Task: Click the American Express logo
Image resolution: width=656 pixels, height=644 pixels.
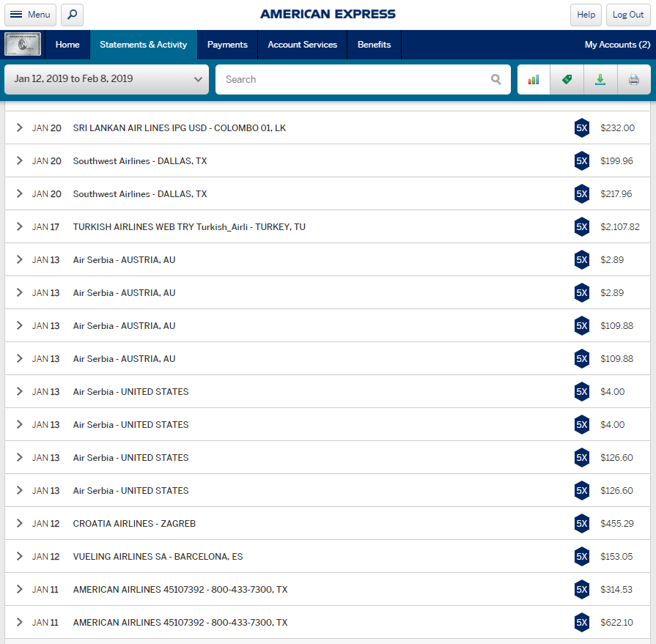Action: (x=328, y=14)
